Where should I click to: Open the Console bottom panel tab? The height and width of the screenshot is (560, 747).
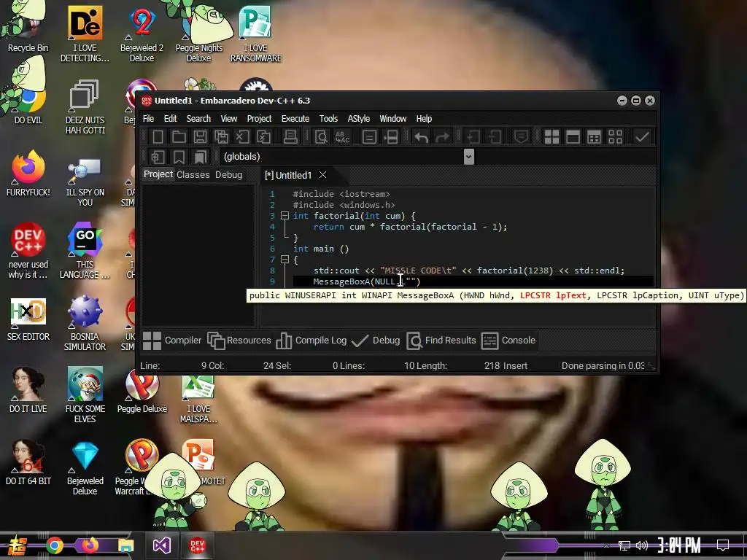(508, 341)
